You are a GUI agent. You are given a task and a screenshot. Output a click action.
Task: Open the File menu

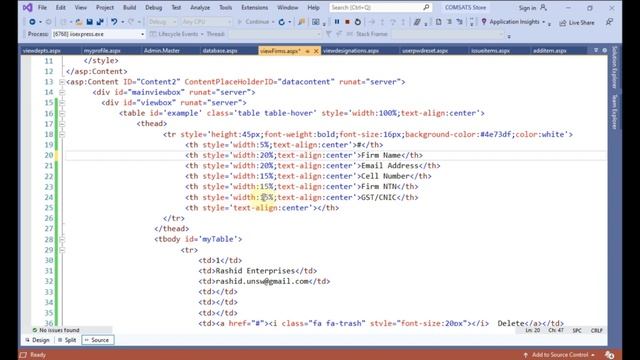pos(42,7)
